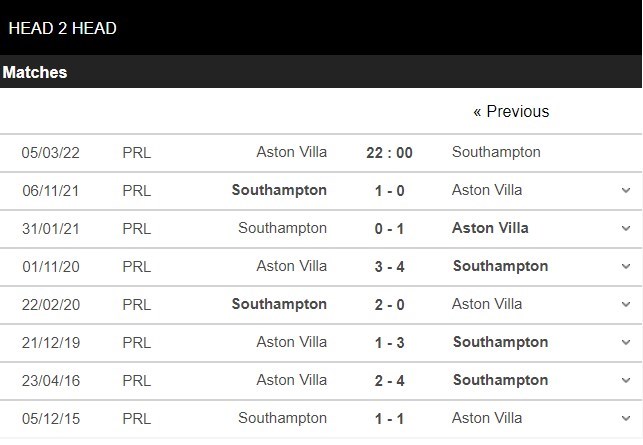Open the 1 - 1 draw result
The image size is (643, 445).
click(389, 418)
